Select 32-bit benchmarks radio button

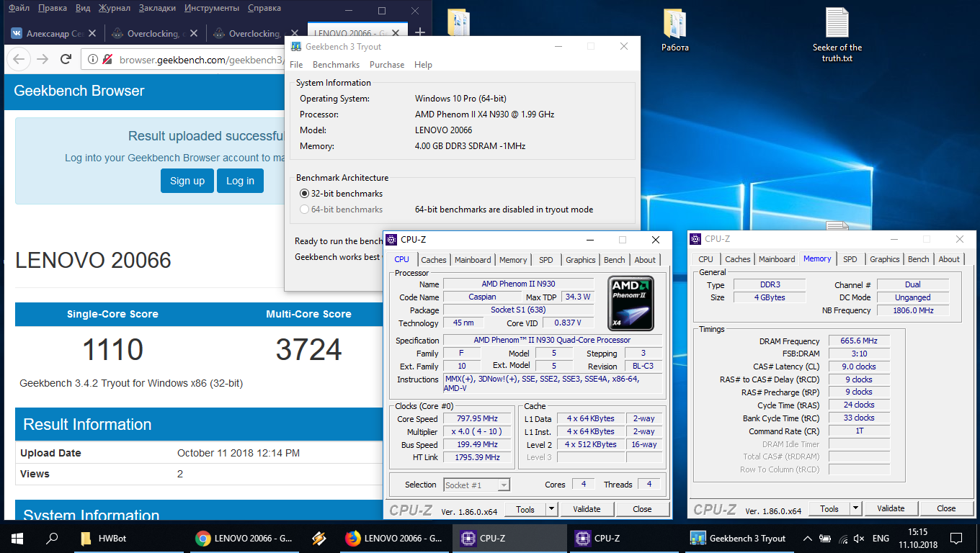point(305,194)
